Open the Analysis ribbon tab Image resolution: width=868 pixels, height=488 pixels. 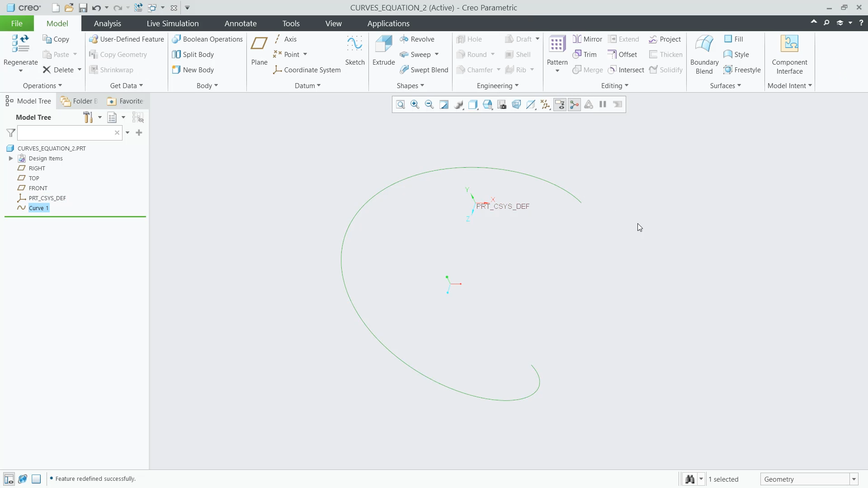click(108, 23)
